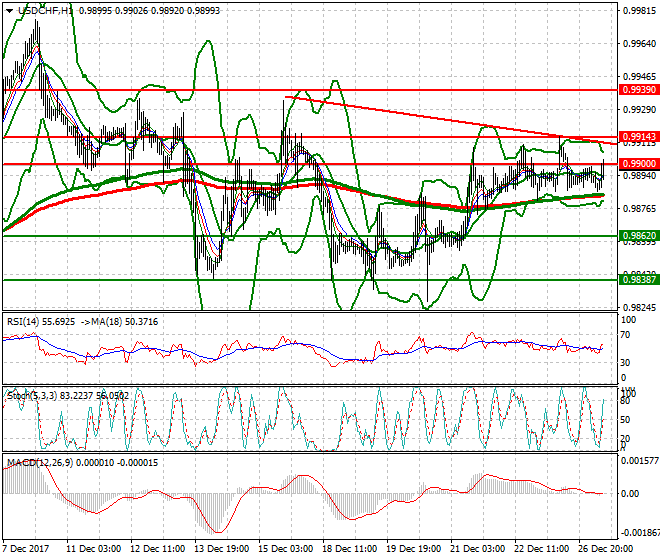Click the 0.99465 price scale value
The width and height of the screenshot is (660, 560).
639,77
